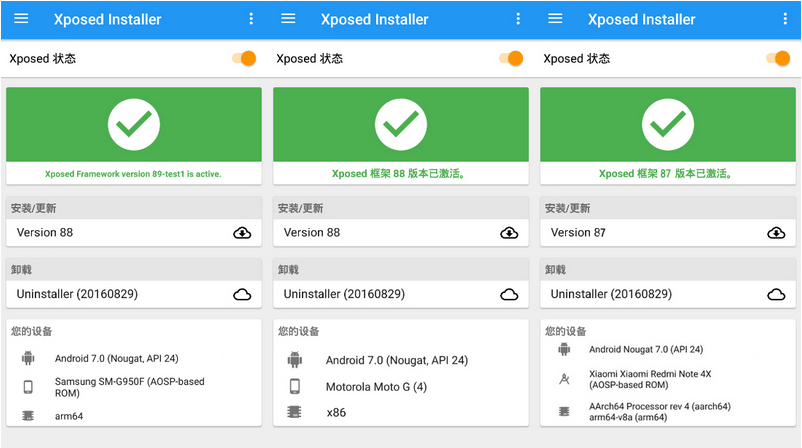Open hamburger menu in the 89-test1 screen

(21, 19)
